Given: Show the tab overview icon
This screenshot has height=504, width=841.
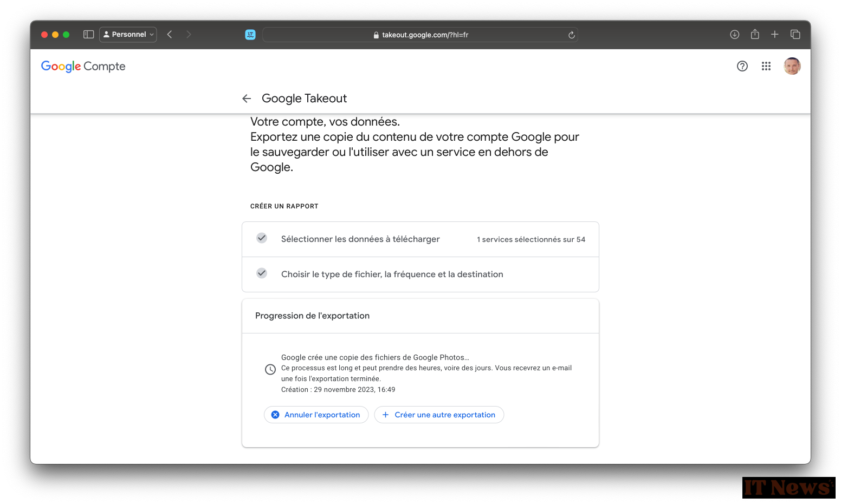Looking at the screenshot, I should (x=795, y=34).
